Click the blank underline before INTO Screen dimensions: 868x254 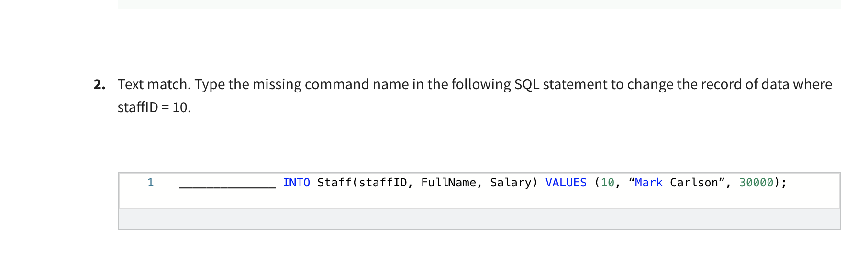[227, 183]
